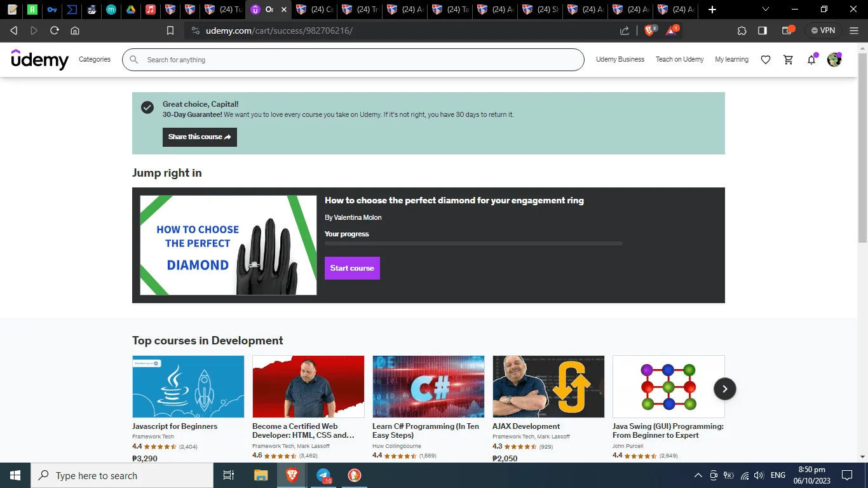868x488 pixels.
Task: Open the Windows Start menu
Action: coord(15,475)
